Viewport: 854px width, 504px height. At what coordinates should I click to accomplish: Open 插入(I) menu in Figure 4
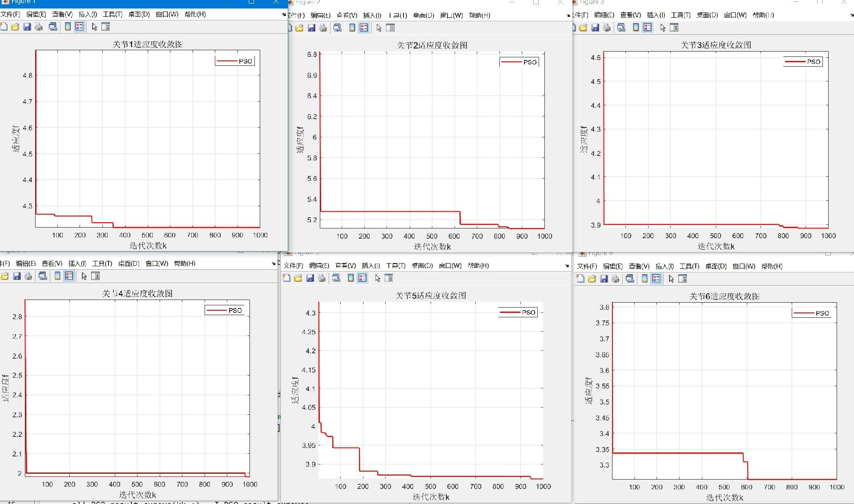coord(77,264)
